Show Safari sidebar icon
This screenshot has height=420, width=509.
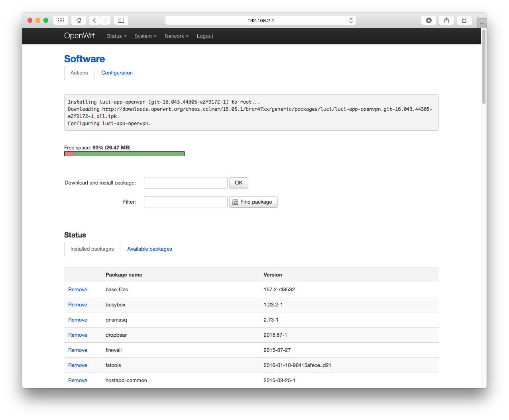[x=121, y=20]
